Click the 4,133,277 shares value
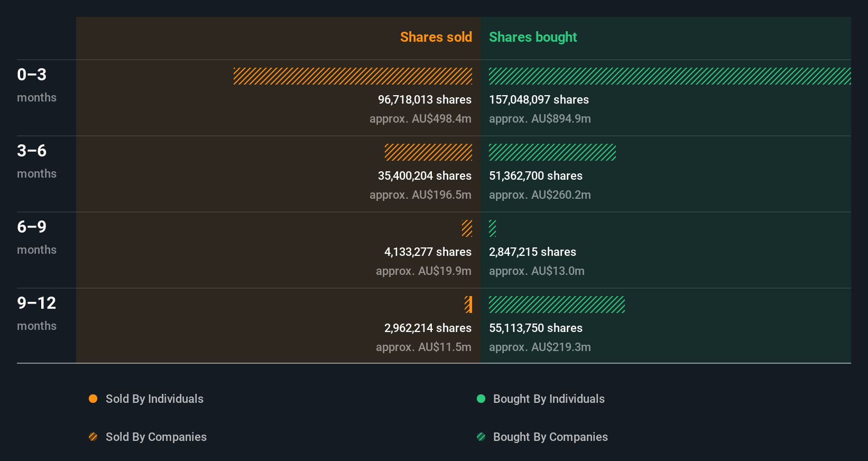 [x=428, y=252]
